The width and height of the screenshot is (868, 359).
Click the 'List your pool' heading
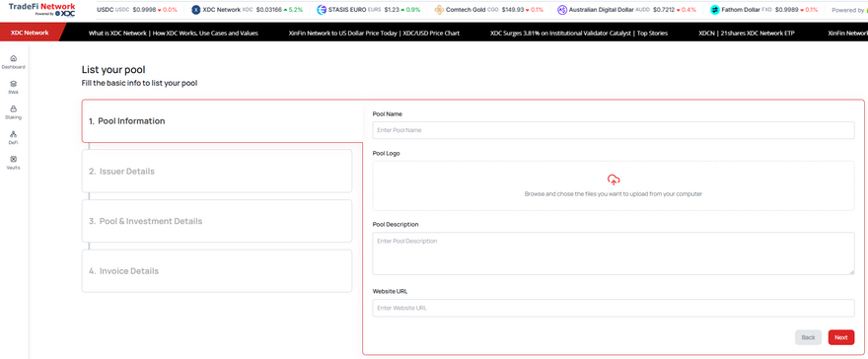113,70
